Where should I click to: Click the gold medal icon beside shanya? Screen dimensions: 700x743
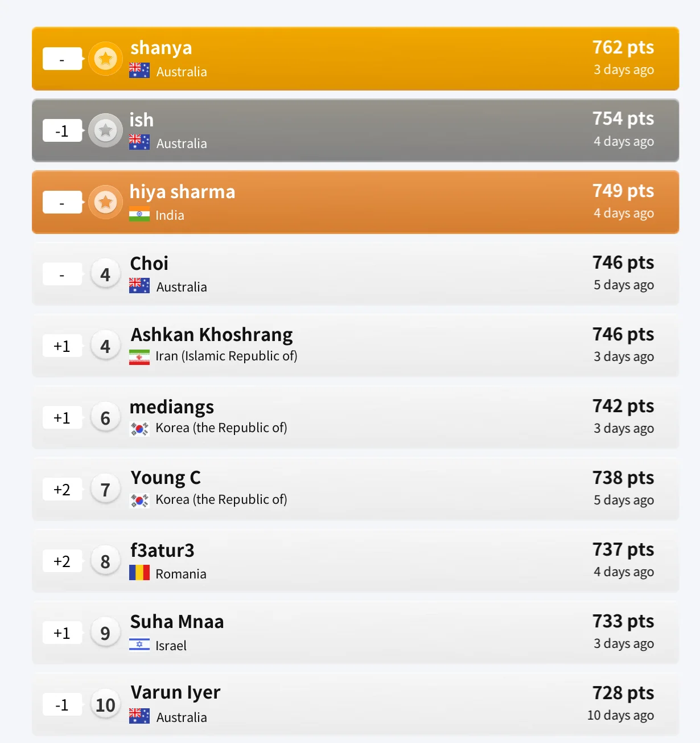click(105, 59)
